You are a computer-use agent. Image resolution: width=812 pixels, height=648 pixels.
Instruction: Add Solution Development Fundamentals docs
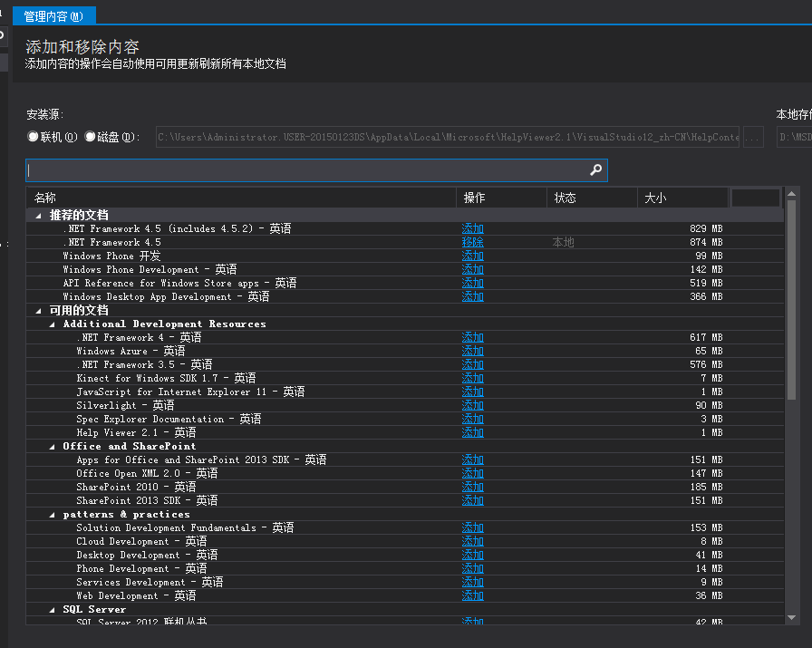click(472, 527)
